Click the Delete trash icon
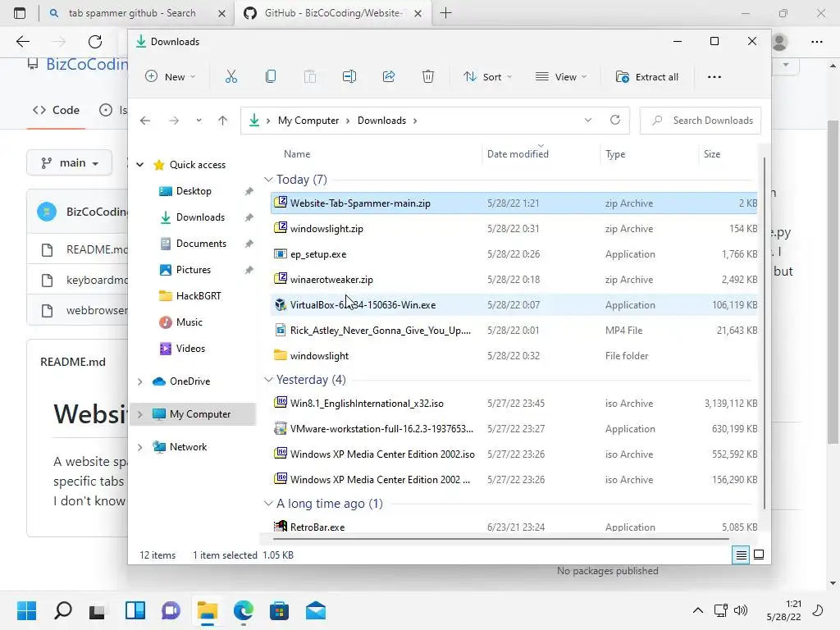 [428, 76]
